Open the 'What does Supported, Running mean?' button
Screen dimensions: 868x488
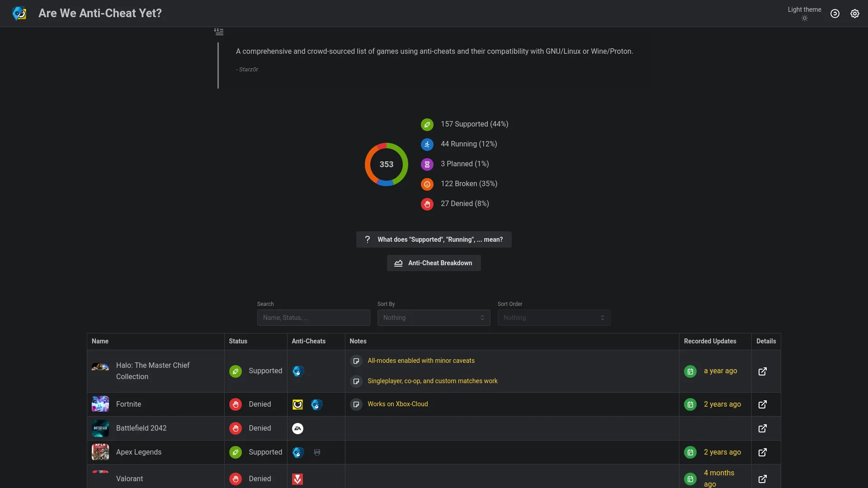[x=434, y=239]
